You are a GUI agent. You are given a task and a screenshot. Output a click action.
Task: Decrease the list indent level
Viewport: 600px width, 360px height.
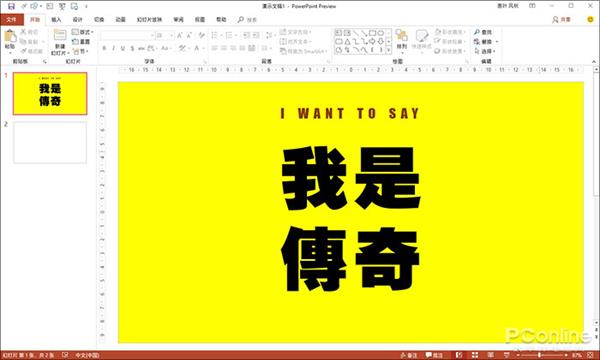pyautogui.click(x=246, y=35)
